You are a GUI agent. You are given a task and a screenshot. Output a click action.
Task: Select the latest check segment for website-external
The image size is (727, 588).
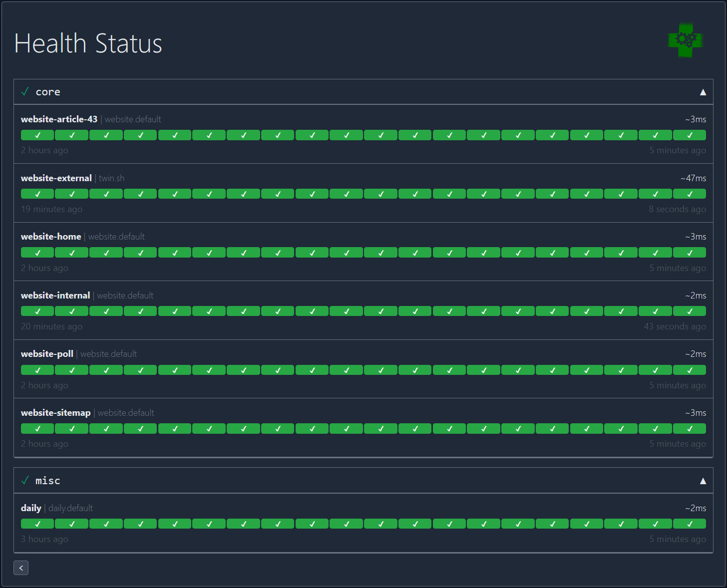coord(689,193)
